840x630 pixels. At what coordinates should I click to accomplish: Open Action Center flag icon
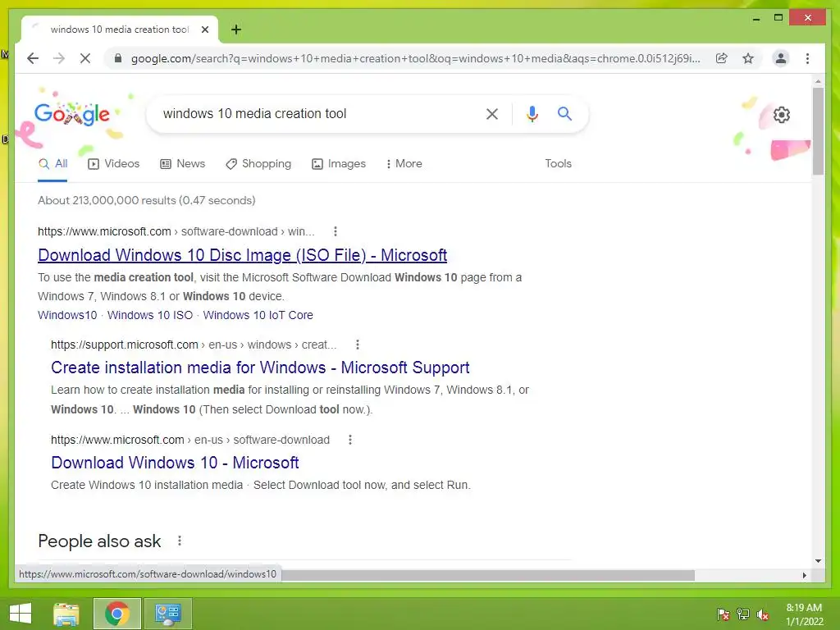tap(723, 614)
